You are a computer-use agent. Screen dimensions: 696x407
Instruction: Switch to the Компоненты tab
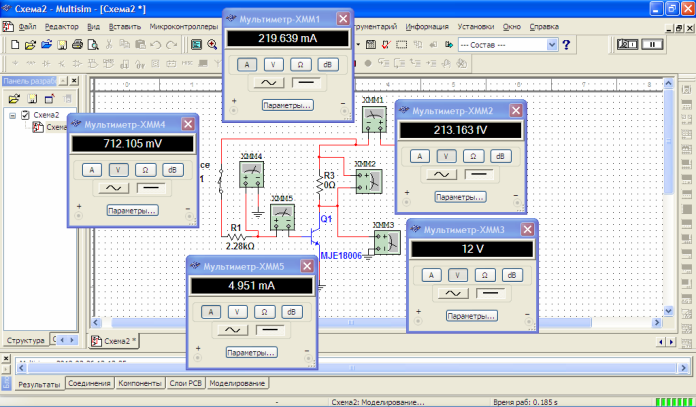pyautogui.click(x=140, y=383)
